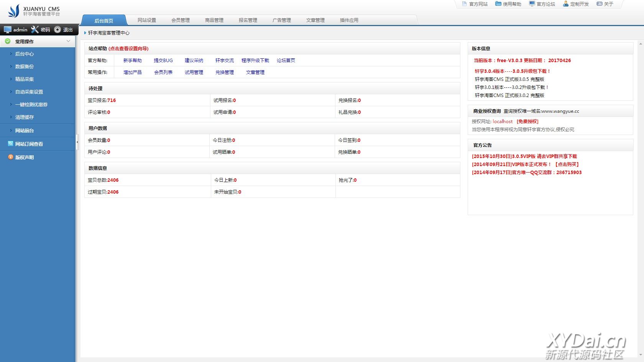Select 一键检测优惠券 in the sidebar
The height and width of the screenshot is (362, 644).
(x=31, y=105)
